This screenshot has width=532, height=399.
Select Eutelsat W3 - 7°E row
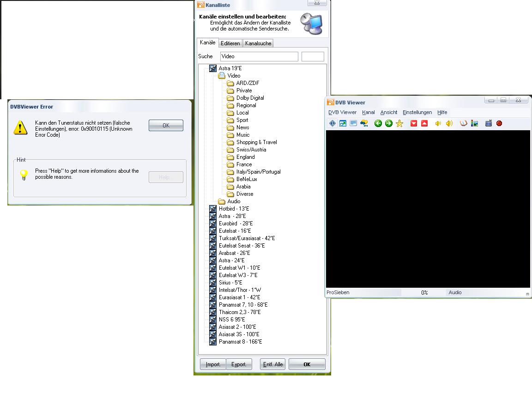(238, 275)
